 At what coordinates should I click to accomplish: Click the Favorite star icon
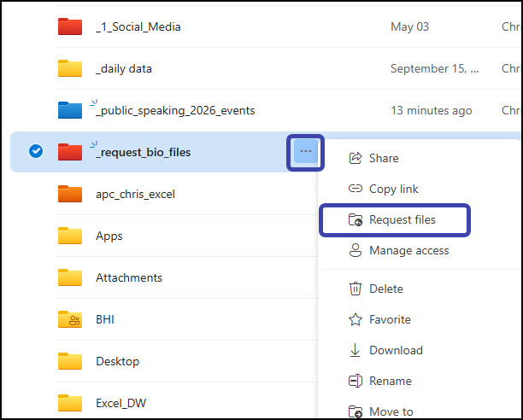tap(356, 319)
